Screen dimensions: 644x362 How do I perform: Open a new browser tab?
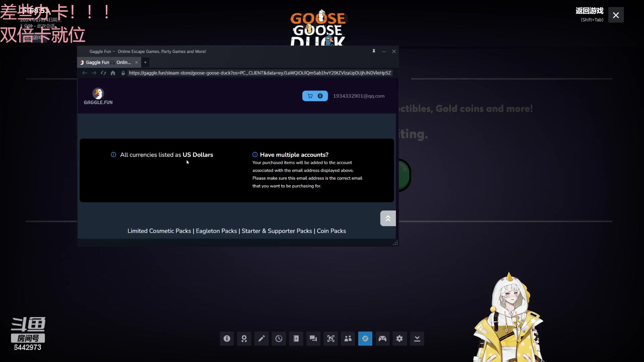pos(145,62)
